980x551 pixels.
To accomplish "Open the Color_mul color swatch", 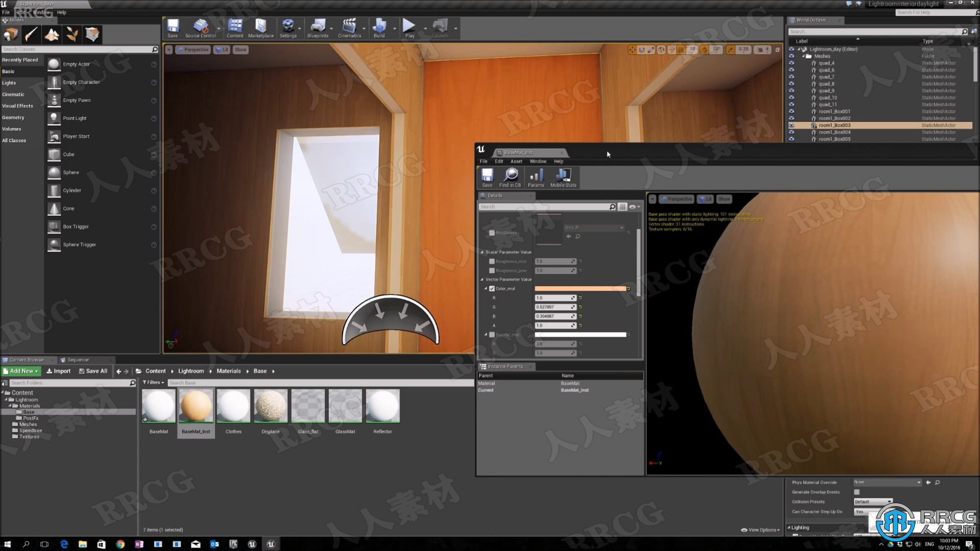I will (580, 289).
